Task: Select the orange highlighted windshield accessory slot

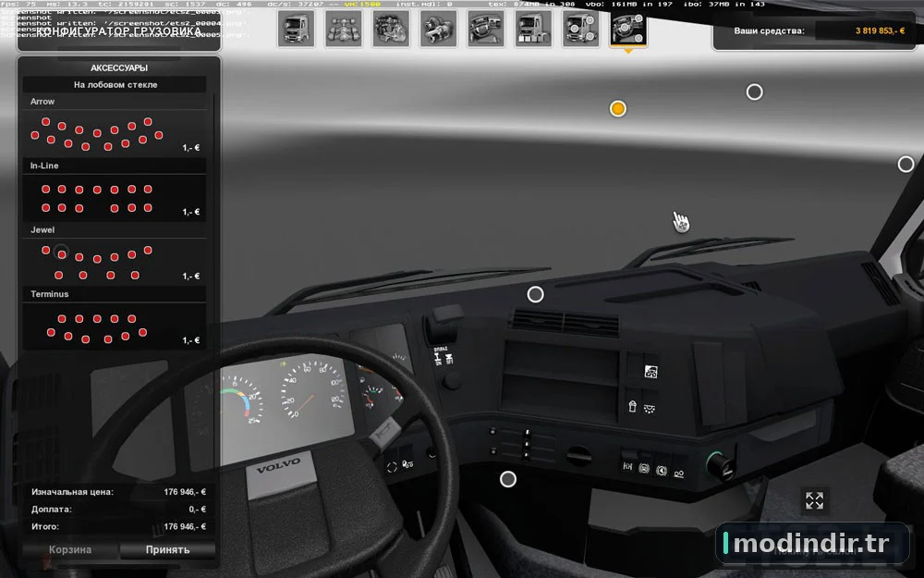Action: coord(617,108)
